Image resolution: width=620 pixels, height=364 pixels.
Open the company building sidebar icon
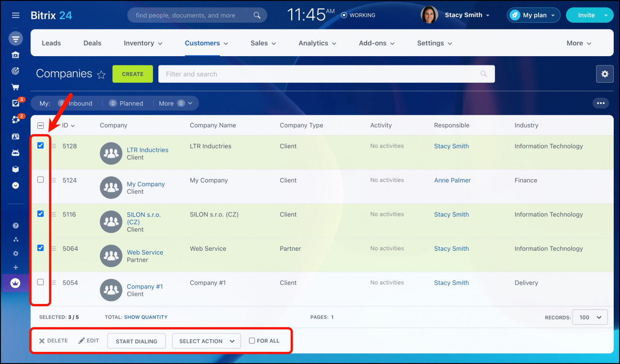tap(15, 55)
